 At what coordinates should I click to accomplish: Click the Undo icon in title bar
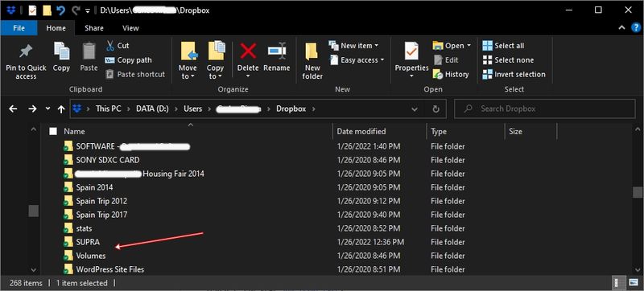pyautogui.click(x=61, y=10)
